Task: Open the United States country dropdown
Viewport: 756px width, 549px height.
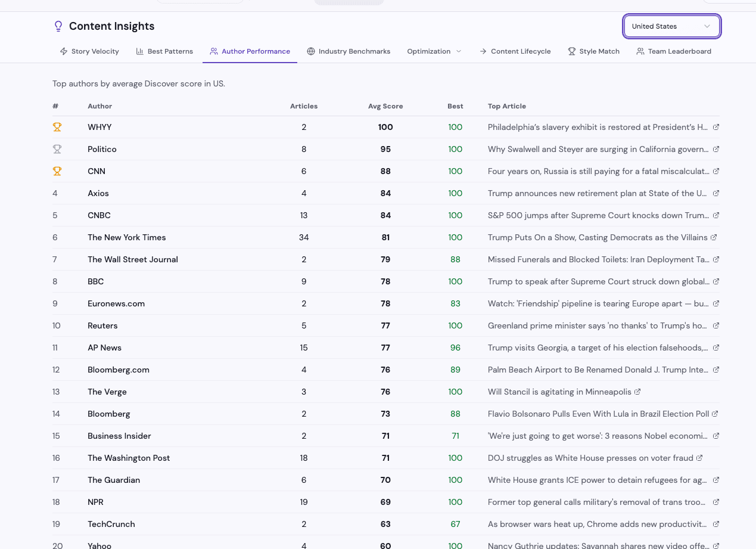Action: pyautogui.click(x=671, y=26)
